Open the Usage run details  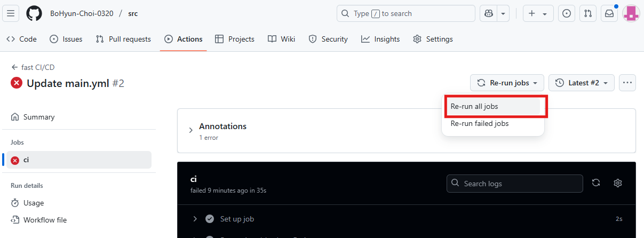coord(79,203)
